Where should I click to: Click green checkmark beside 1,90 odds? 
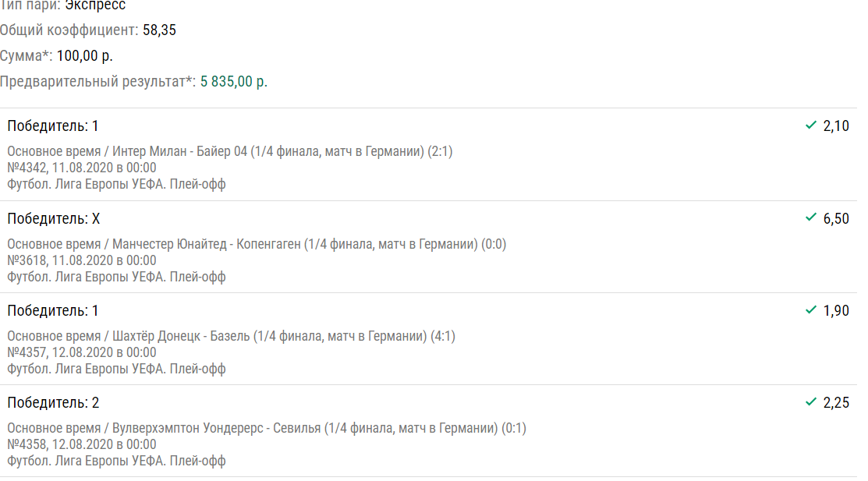pos(811,310)
